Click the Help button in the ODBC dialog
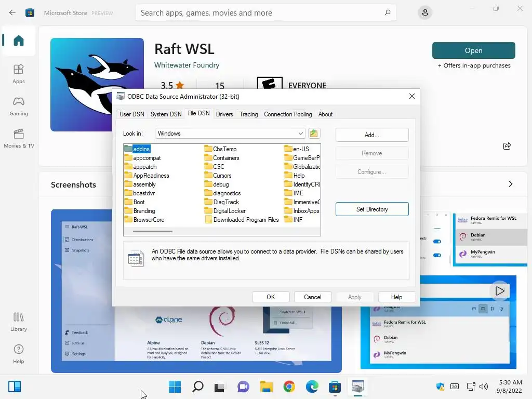The height and width of the screenshot is (399, 532). pyautogui.click(x=396, y=297)
